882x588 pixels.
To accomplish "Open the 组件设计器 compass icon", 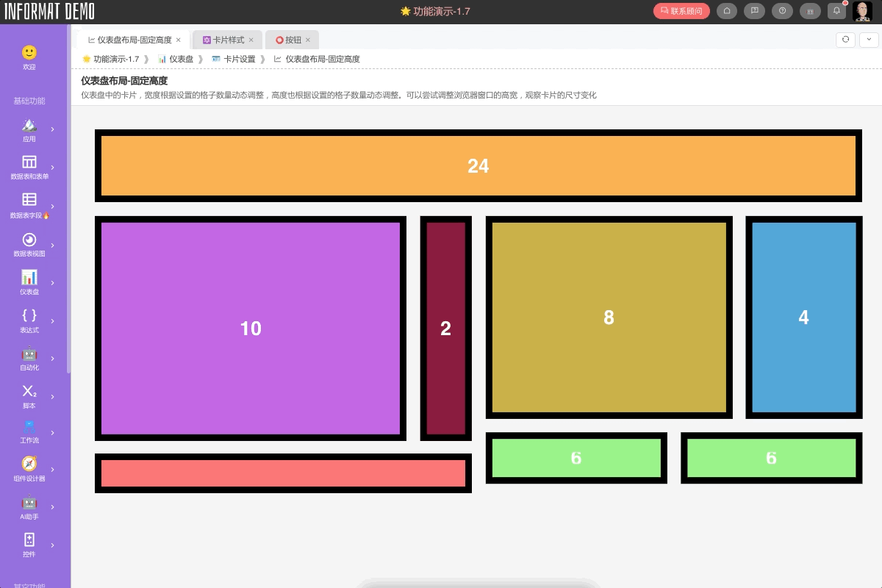I will pos(29,464).
